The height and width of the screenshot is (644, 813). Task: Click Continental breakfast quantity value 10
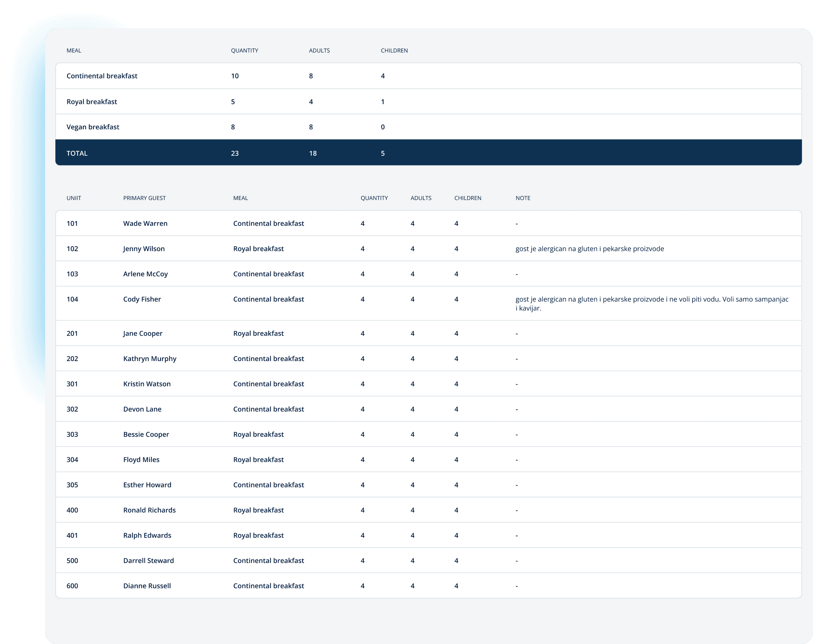click(x=234, y=76)
